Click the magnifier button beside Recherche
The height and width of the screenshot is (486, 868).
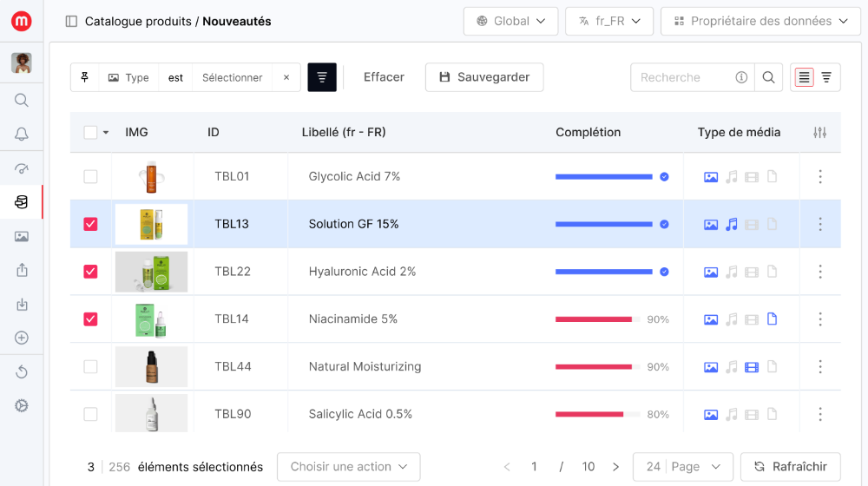click(x=768, y=77)
